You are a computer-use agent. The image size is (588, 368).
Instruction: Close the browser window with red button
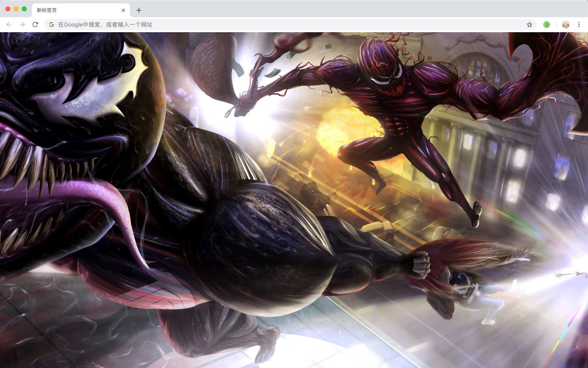pyautogui.click(x=8, y=9)
